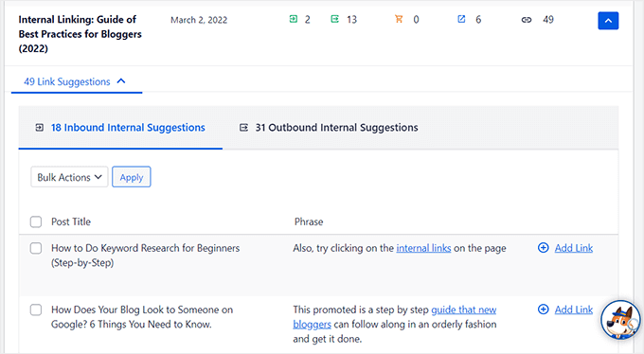Click Add Link for the internal links phrase
The width and height of the screenshot is (644, 354).
tap(573, 248)
